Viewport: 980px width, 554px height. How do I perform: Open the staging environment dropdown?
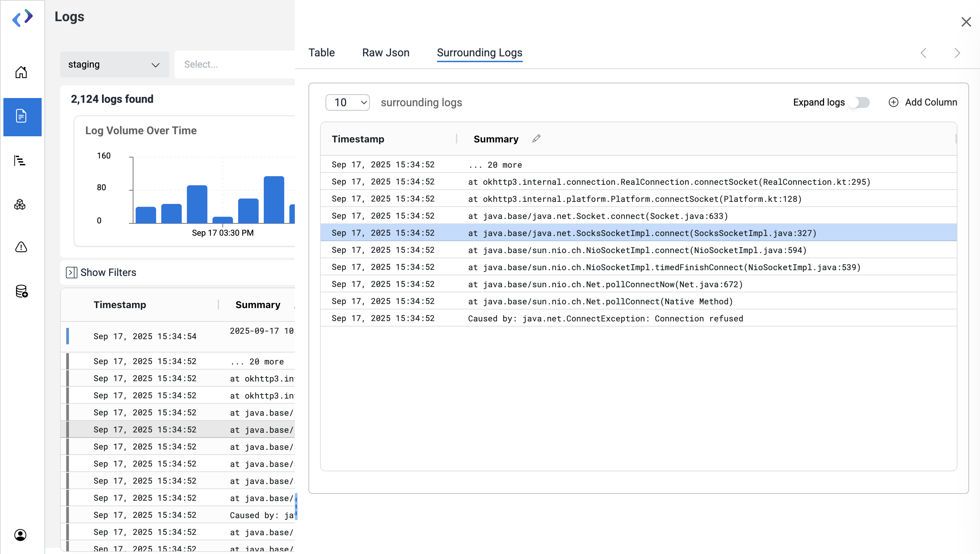tap(114, 65)
